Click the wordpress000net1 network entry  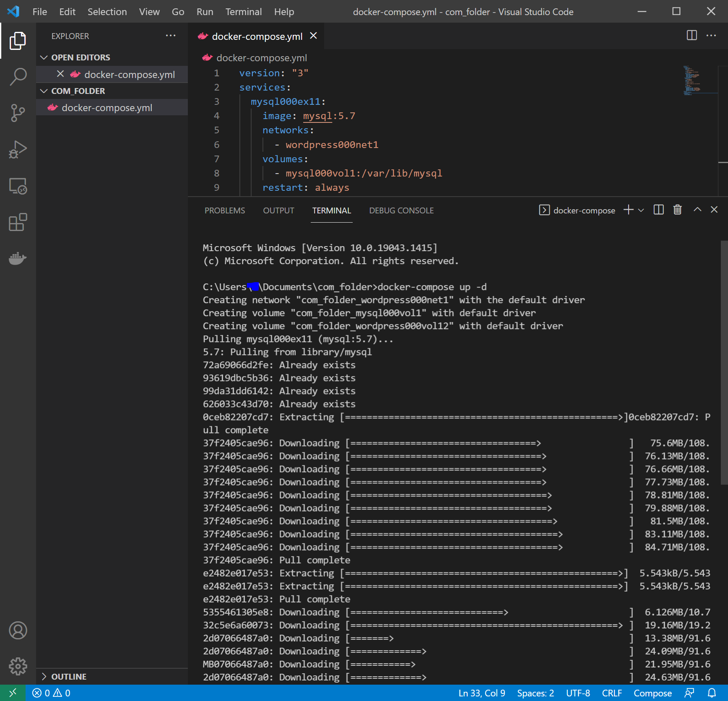click(x=332, y=145)
